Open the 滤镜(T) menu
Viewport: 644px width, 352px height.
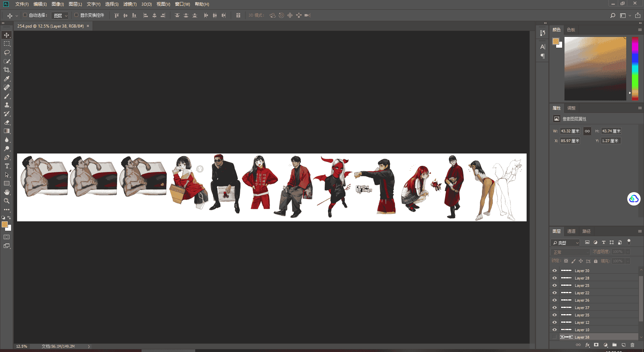tap(130, 4)
